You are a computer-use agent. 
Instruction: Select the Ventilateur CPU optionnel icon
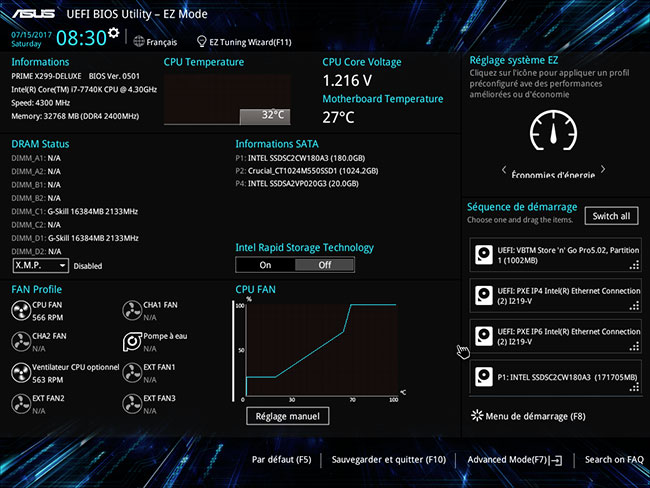pyautogui.click(x=20, y=373)
